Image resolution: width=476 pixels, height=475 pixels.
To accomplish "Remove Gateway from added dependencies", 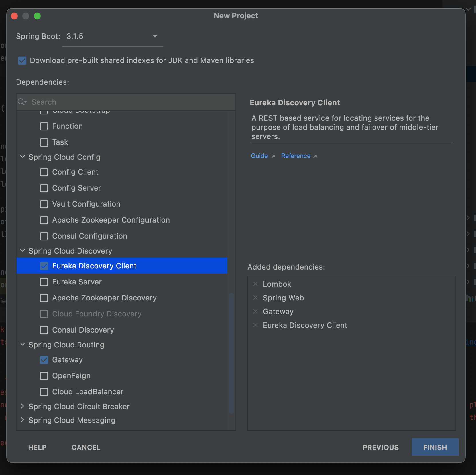I will (255, 311).
